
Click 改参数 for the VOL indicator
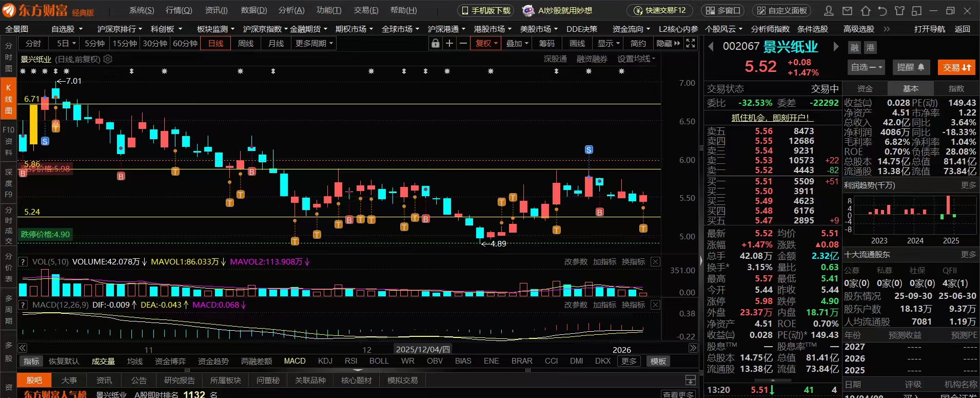(x=576, y=262)
